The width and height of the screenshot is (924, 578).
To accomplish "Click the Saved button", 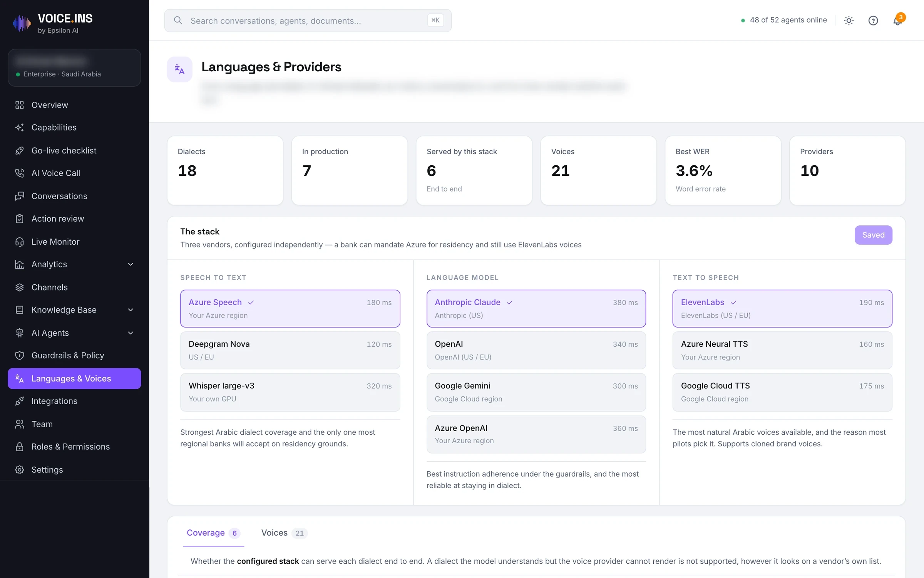I will coord(873,235).
